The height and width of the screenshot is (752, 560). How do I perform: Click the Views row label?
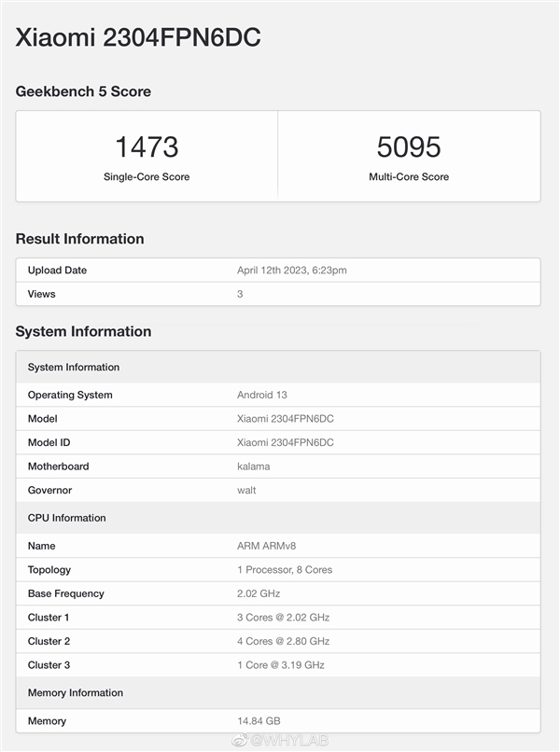(x=42, y=294)
